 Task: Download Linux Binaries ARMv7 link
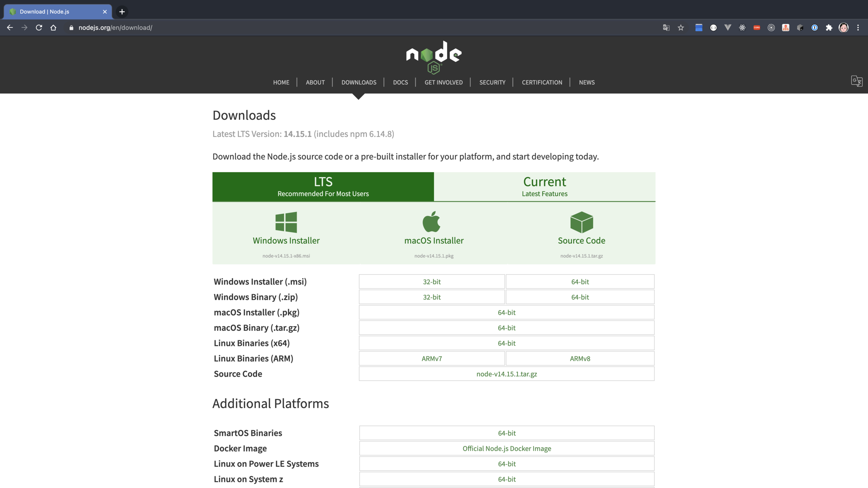[431, 359]
